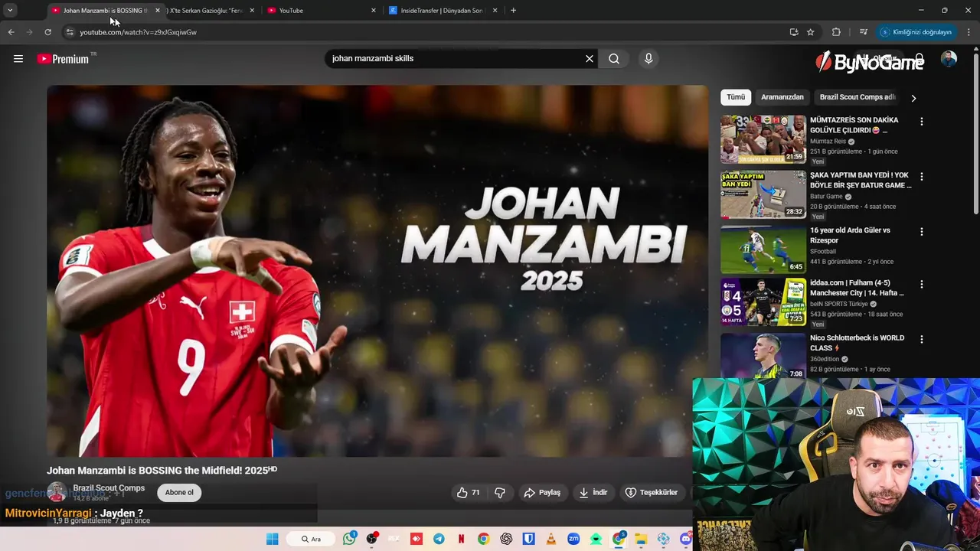
Task: Open OBS Studio from the taskbar
Action: coord(372,539)
